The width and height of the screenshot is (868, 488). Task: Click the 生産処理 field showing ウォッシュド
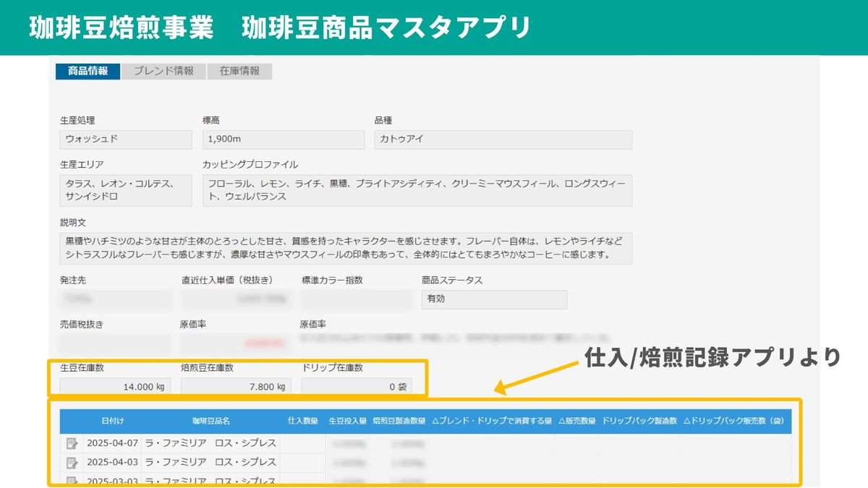point(126,140)
